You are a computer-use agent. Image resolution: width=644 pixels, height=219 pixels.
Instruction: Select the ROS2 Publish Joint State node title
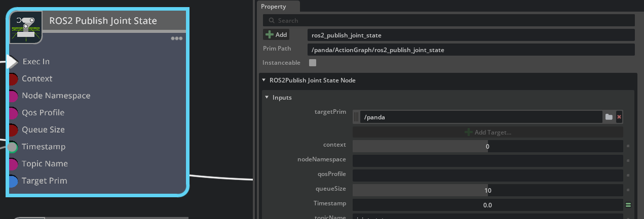pyautogui.click(x=103, y=21)
